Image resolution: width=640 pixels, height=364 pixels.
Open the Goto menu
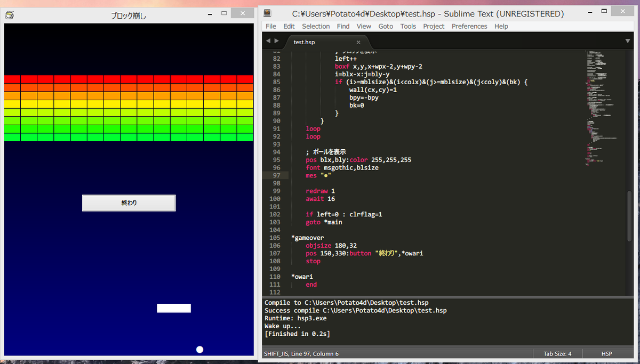[386, 26]
